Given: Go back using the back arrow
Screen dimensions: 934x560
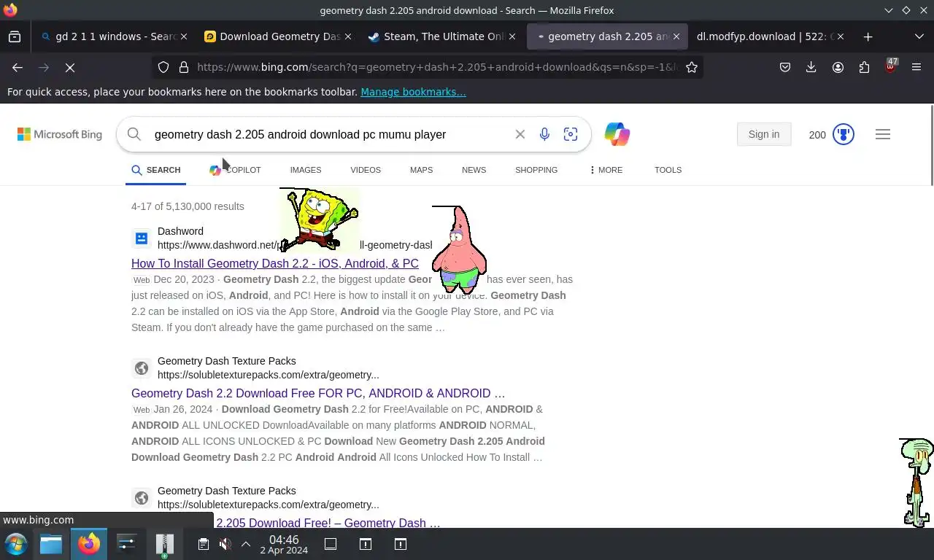Looking at the screenshot, I should point(18,67).
